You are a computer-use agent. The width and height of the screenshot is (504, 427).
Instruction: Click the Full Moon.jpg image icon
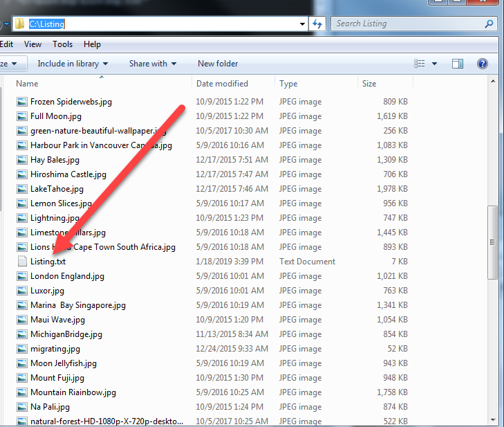(x=23, y=116)
